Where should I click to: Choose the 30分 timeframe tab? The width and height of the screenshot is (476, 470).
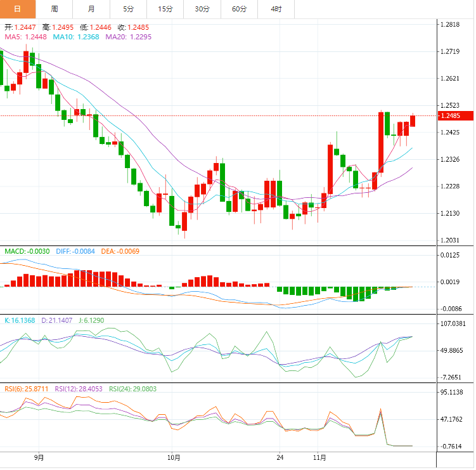click(202, 9)
